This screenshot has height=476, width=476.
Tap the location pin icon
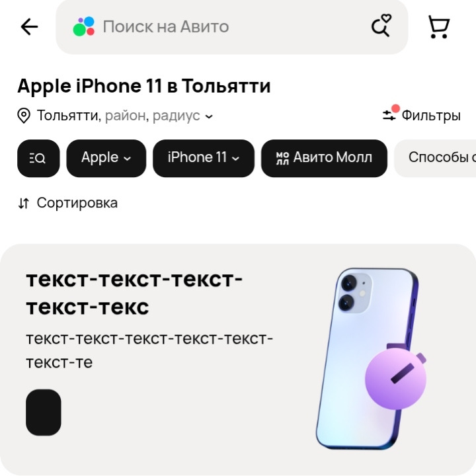24,116
